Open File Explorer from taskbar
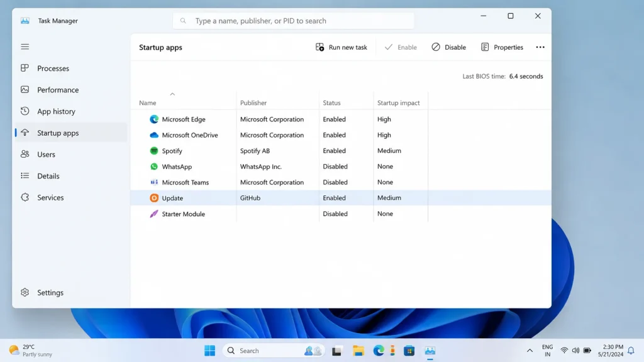 tap(358, 351)
